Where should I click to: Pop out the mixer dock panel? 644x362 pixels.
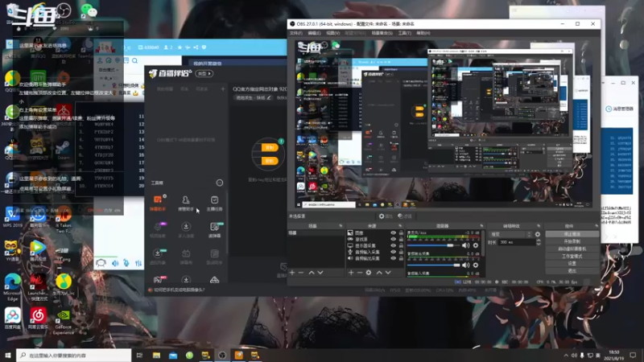point(481,226)
